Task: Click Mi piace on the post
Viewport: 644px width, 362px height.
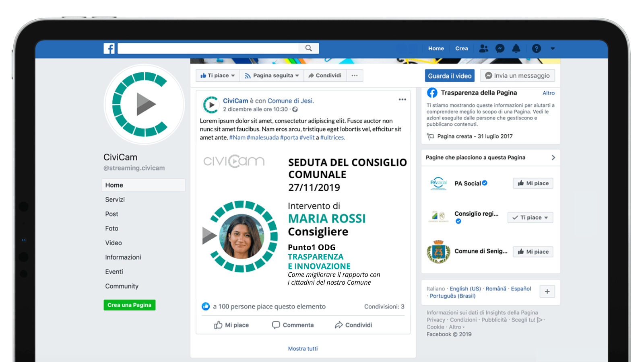Action: [x=231, y=325]
